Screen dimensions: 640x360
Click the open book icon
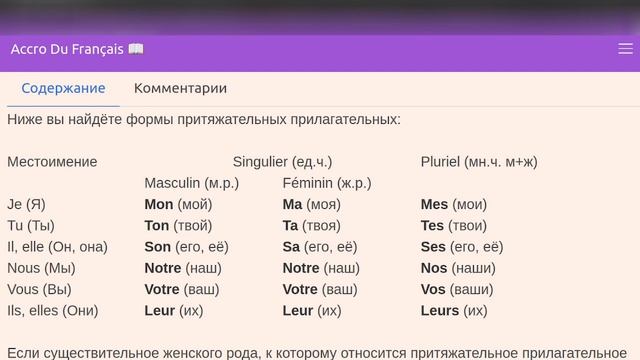click(136, 49)
